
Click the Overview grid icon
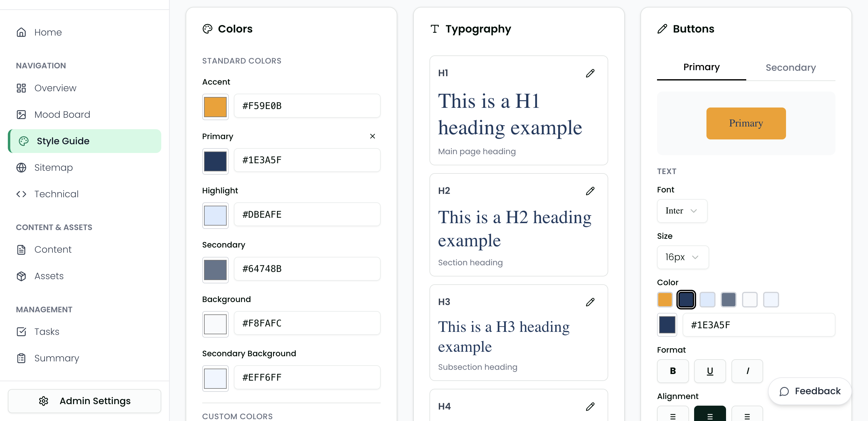pyautogui.click(x=21, y=88)
